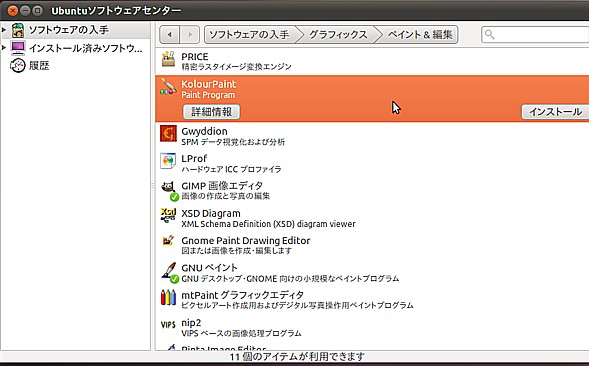Focus the search input field

535,35
